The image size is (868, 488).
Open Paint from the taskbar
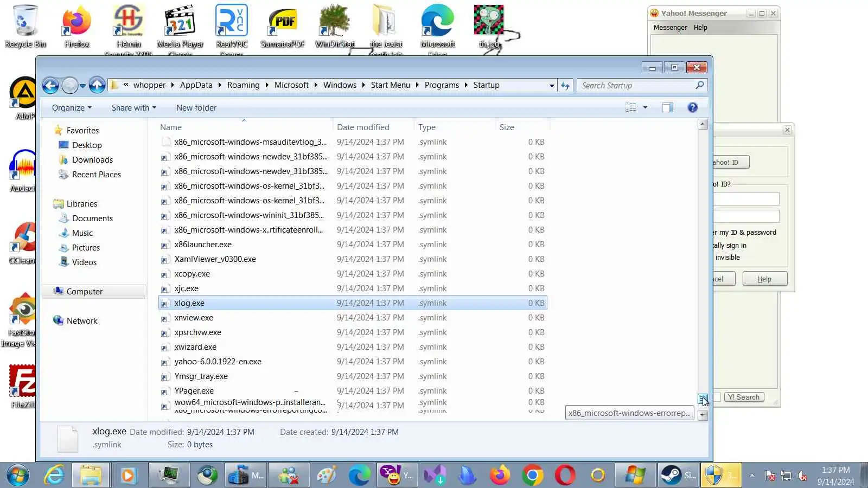[x=326, y=476]
